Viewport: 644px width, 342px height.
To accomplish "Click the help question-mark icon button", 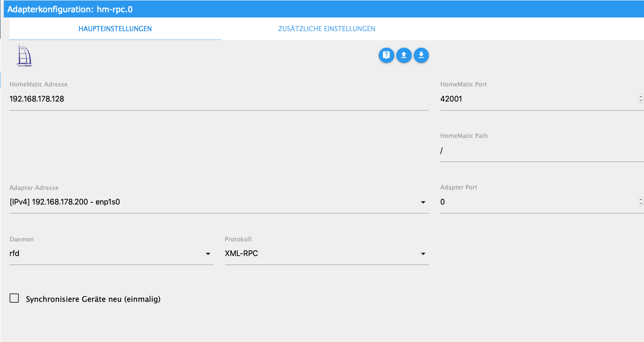I will (x=386, y=55).
